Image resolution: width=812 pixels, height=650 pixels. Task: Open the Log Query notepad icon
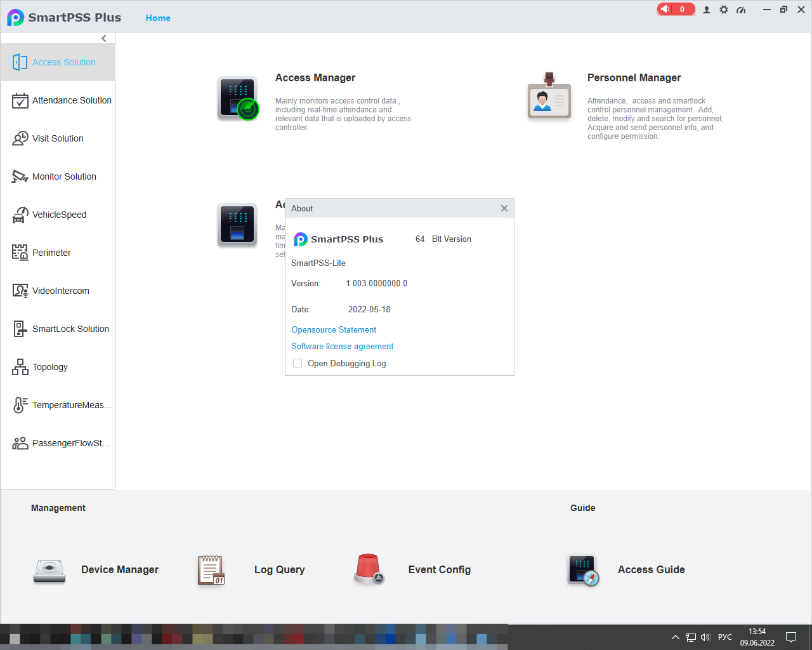(x=211, y=570)
